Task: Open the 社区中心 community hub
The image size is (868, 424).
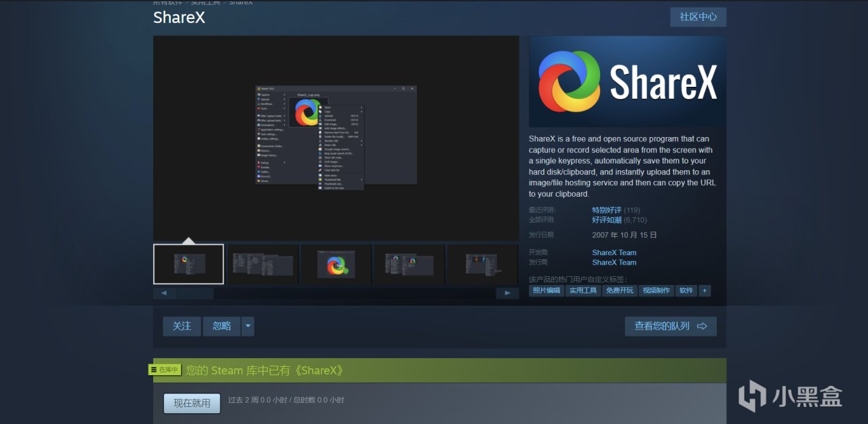Action: [698, 17]
